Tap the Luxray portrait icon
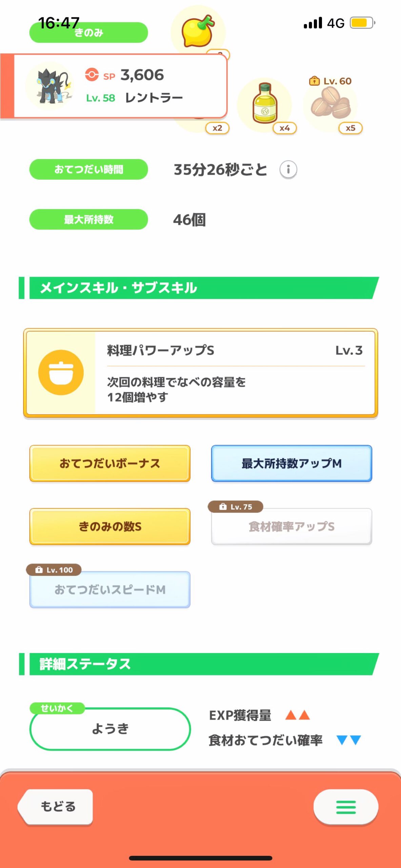 50,86
